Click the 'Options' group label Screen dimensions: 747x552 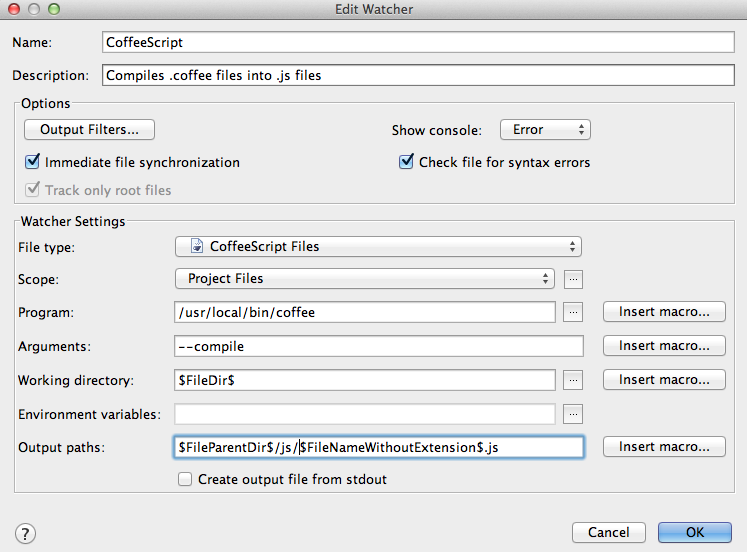(x=46, y=103)
